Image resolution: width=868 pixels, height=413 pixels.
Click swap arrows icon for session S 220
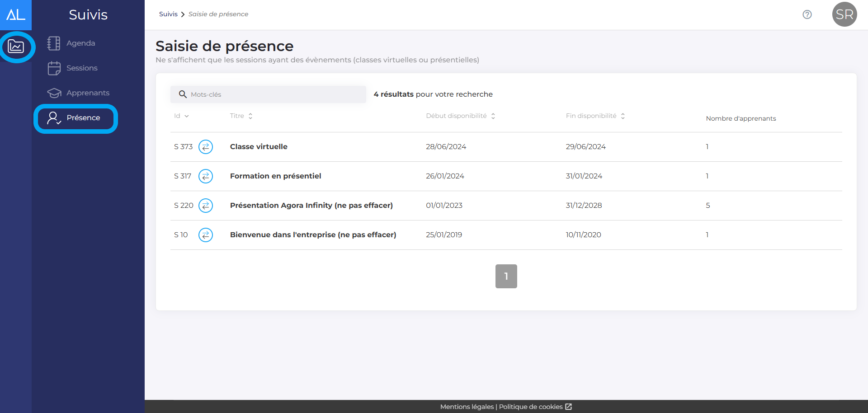click(x=206, y=205)
